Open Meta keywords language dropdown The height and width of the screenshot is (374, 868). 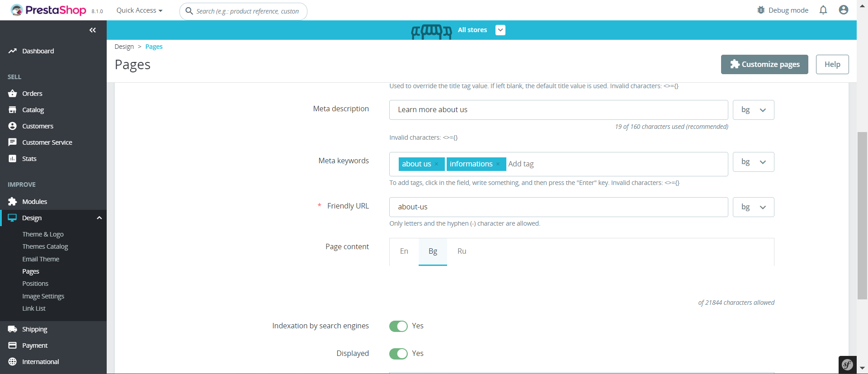(x=753, y=162)
